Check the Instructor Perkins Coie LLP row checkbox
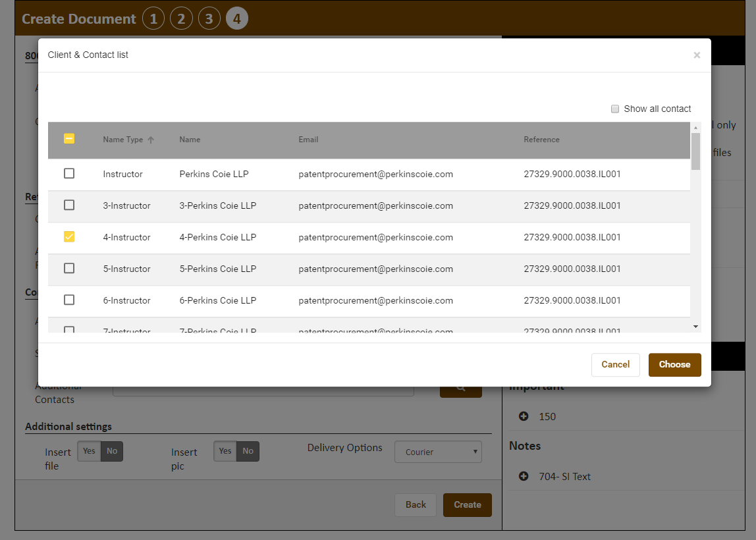The image size is (756, 540). (69, 173)
